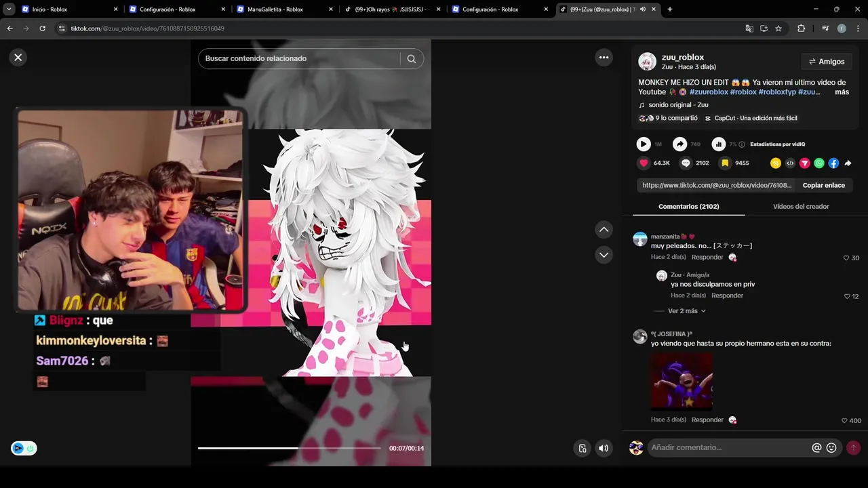The width and height of the screenshot is (868, 488).
Task: Click the mention @ icon
Action: [x=816, y=448]
